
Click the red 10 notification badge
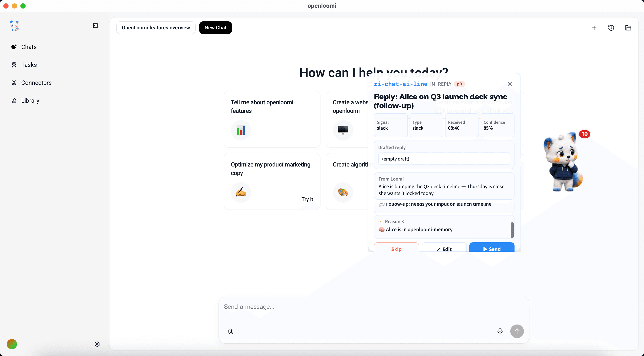(584, 134)
